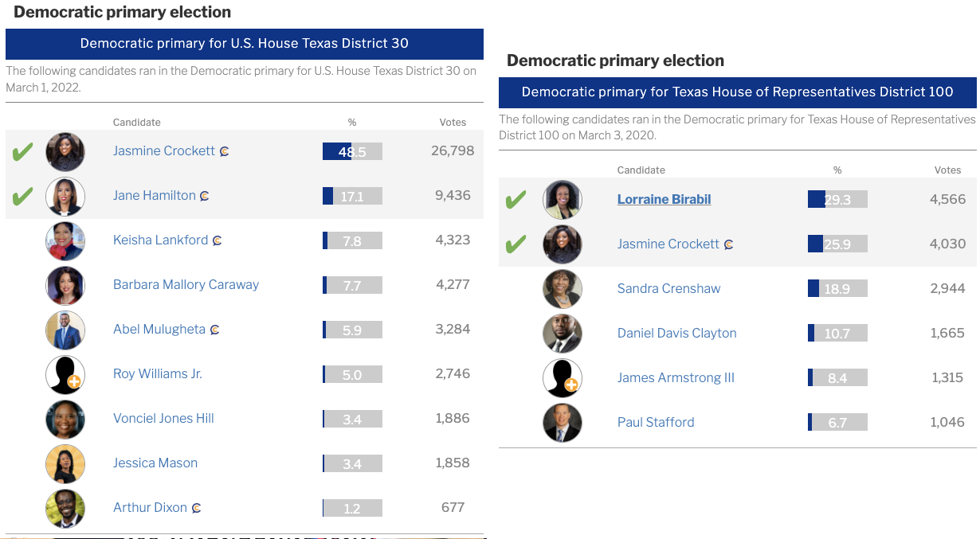
Task: Click the survey icon beside Jane Hamilton
Action: (205, 196)
